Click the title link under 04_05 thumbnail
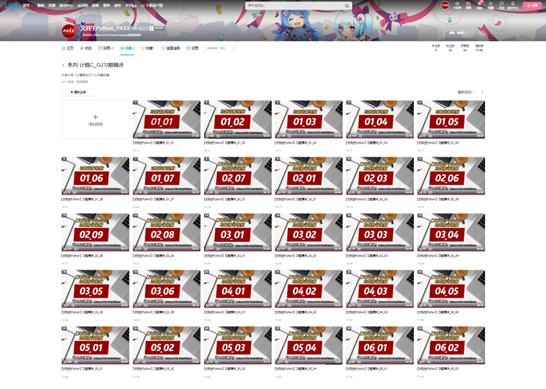The width and height of the screenshot is (546, 389). click(x=438, y=312)
